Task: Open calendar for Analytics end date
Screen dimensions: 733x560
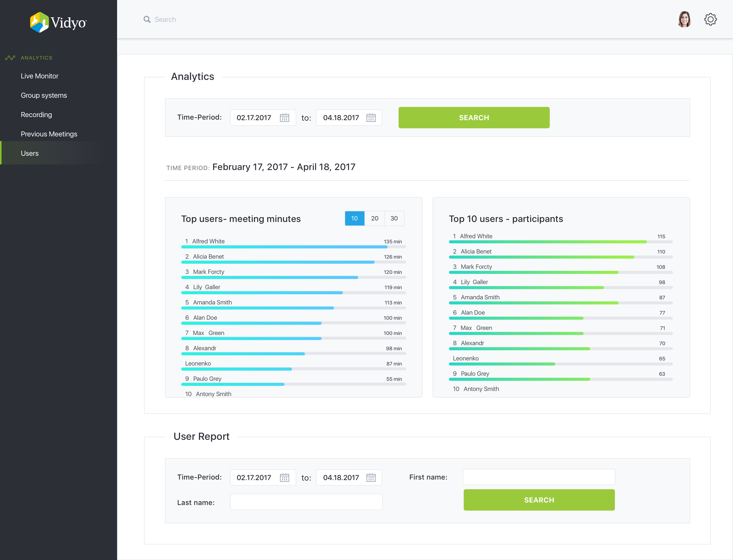Action: coord(371,118)
